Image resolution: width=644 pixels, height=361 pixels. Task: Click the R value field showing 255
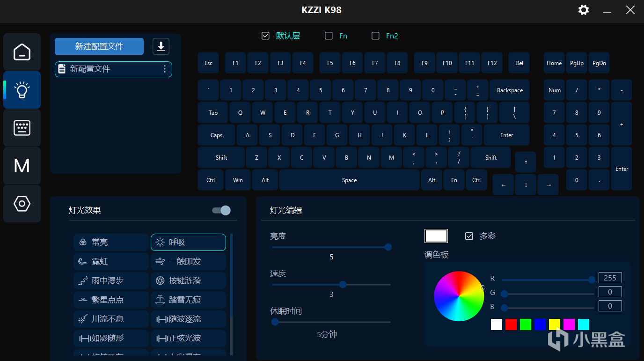[x=610, y=278]
